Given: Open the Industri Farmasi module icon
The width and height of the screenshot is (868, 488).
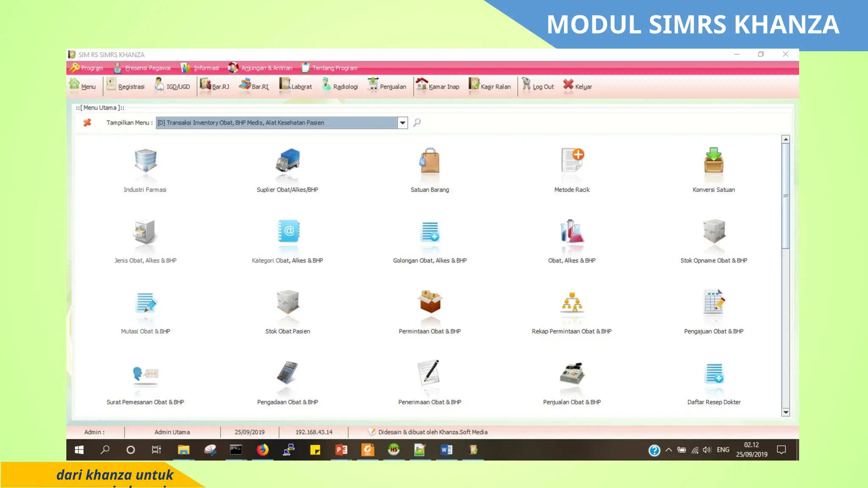Looking at the screenshot, I should pos(145,161).
